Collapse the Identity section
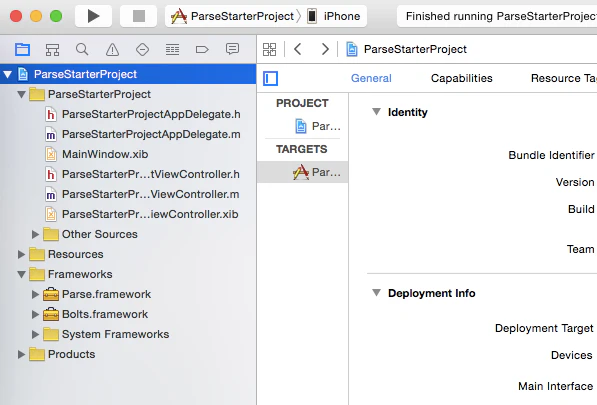Image resolution: width=597 pixels, height=405 pixels. (x=376, y=112)
